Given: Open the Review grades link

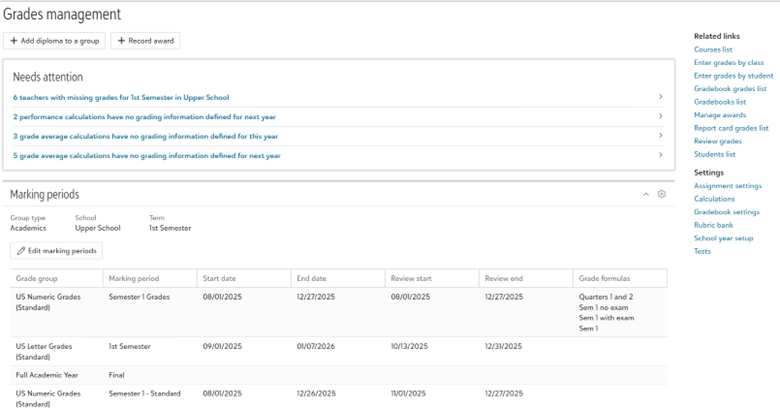Looking at the screenshot, I should coord(718,141).
